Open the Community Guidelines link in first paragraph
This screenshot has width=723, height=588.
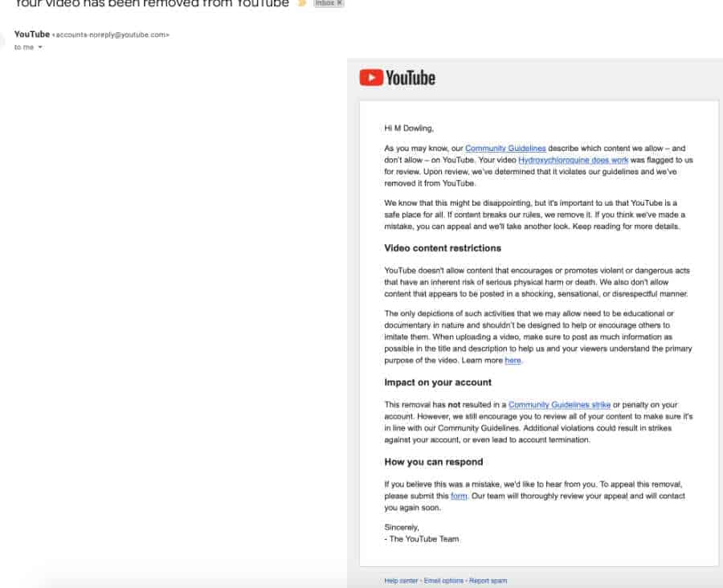click(x=505, y=149)
